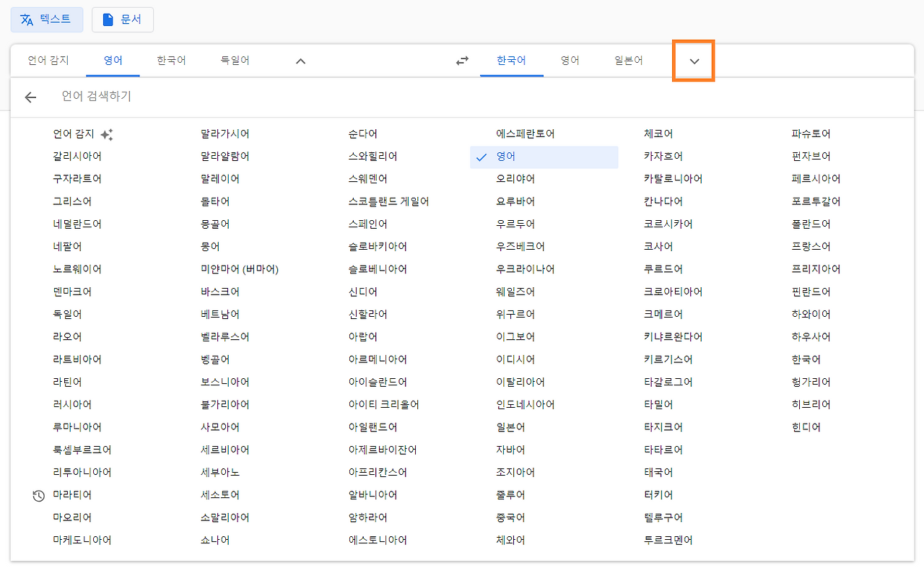Choose 인도네시아어 from the language list
The image size is (924, 568).
click(526, 405)
